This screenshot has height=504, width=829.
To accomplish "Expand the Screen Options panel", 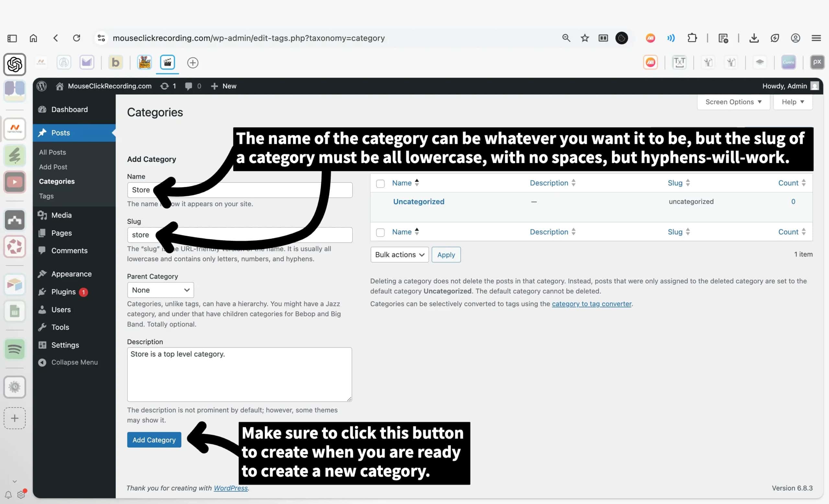I will point(733,102).
